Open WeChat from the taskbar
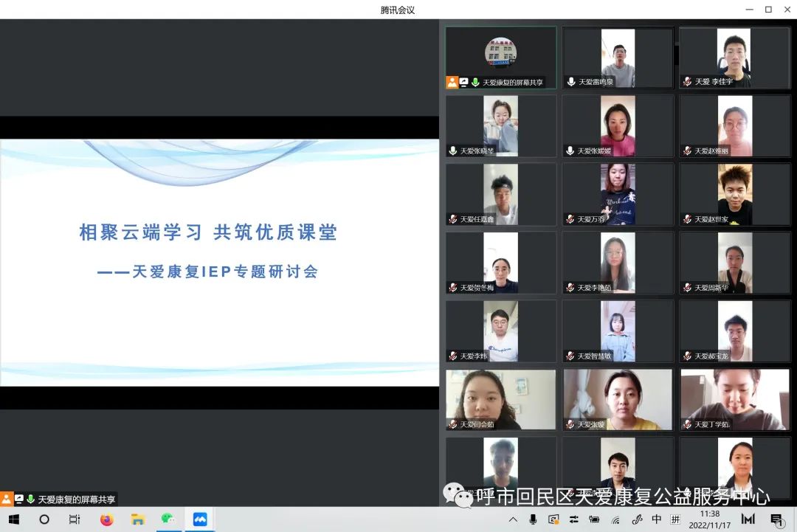 point(168,519)
